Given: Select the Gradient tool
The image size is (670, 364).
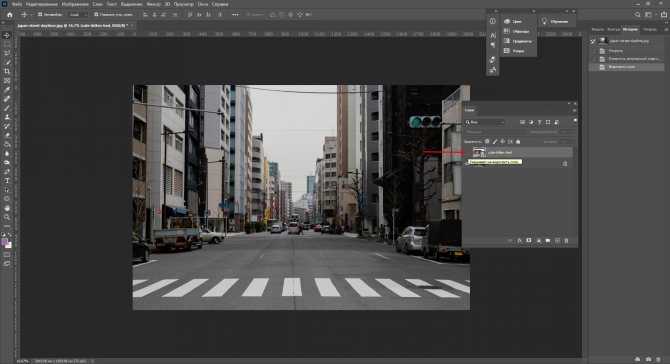Looking at the screenshot, I should tap(7, 144).
